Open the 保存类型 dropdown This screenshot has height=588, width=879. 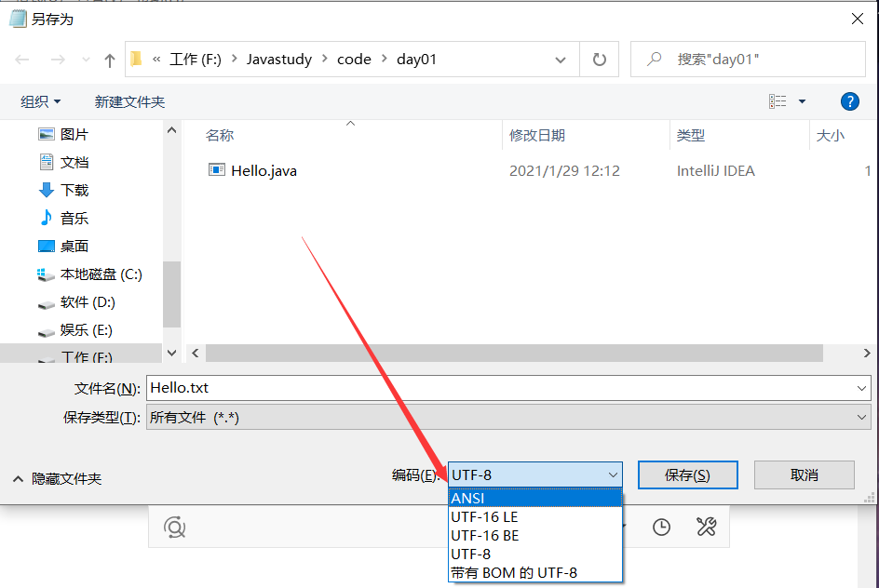coord(508,418)
